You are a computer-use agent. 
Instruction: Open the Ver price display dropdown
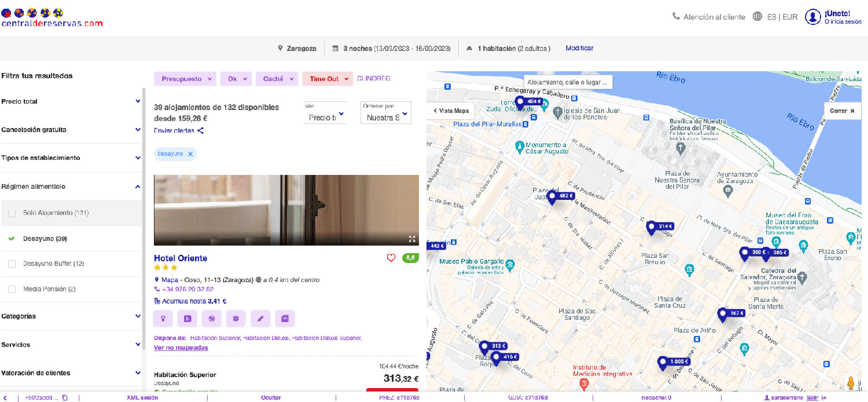(325, 114)
